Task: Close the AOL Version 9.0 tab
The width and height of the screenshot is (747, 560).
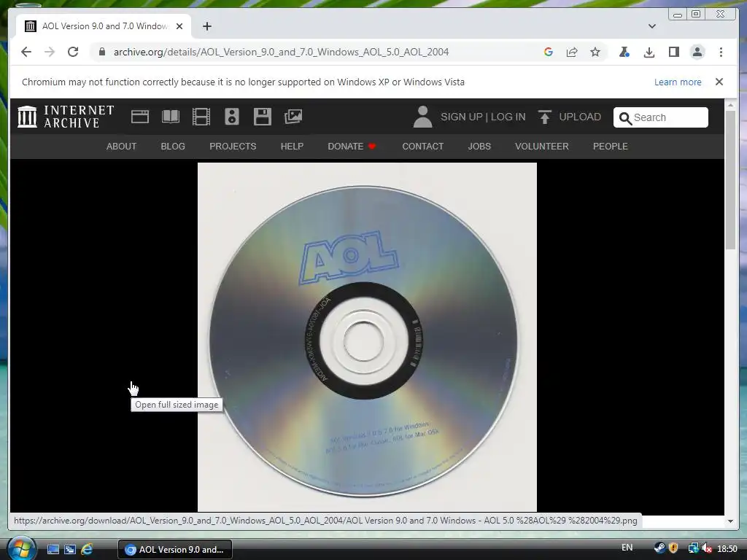Action: click(x=179, y=26)
